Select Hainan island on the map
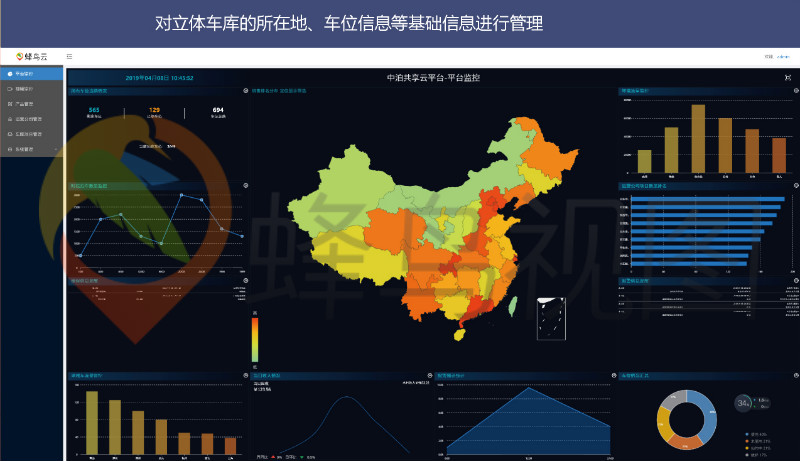 pyautogui.click(x=460, y=335)
